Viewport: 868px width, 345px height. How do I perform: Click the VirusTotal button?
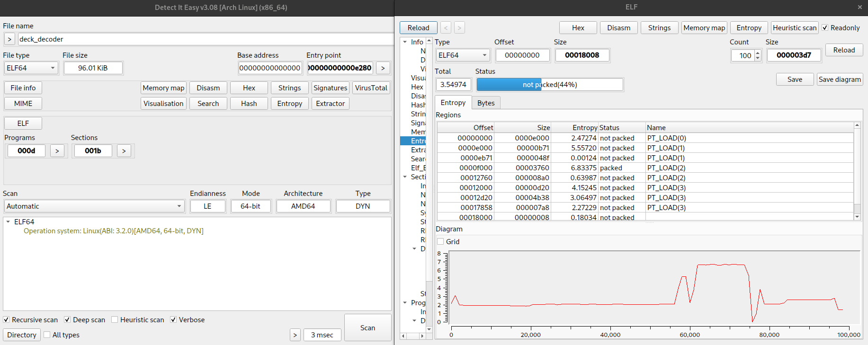coord(371,88)
